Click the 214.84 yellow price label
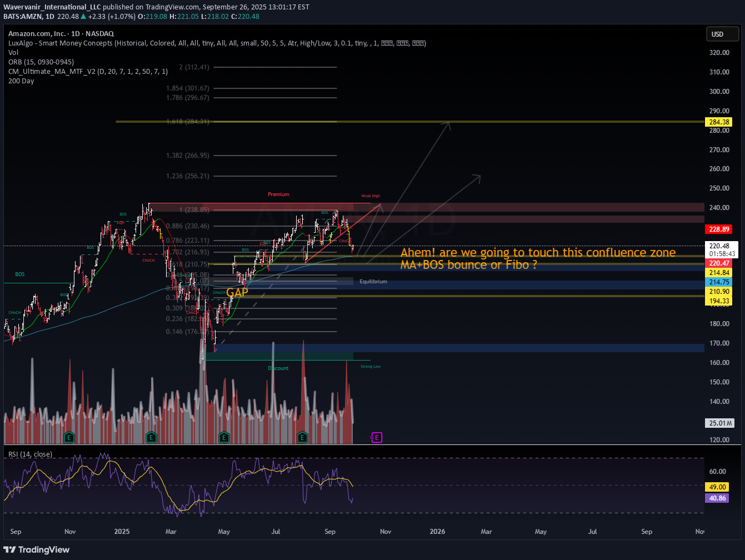Image resolution: width=745 pixels, height=560 pixels. pos(719,273)
